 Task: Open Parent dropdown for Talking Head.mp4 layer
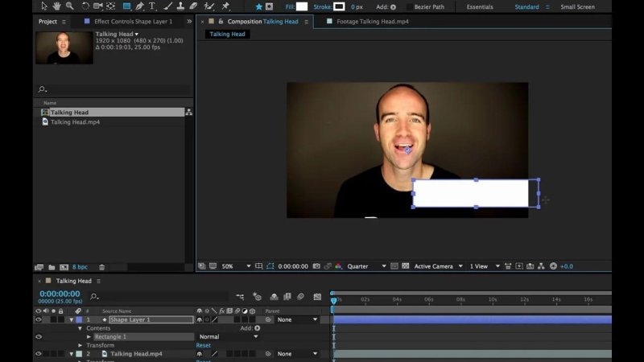(297, 354)
